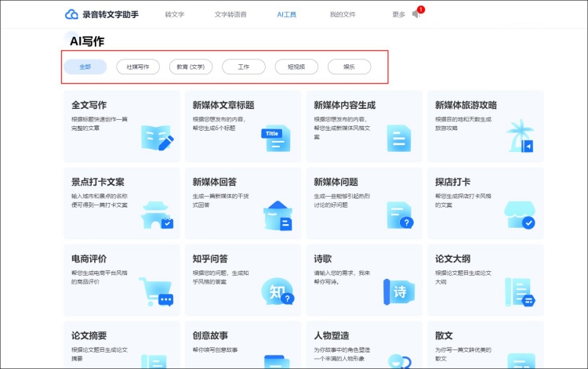Click description 请输入您的需求，我来帮你写诗
This screenshot has height=369, width=588.
pos(342,277)
